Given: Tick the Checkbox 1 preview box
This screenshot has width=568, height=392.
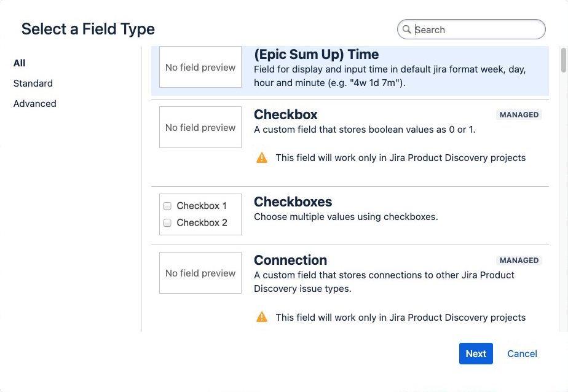Looking at the screenshot, I should (x=167, y=206).
